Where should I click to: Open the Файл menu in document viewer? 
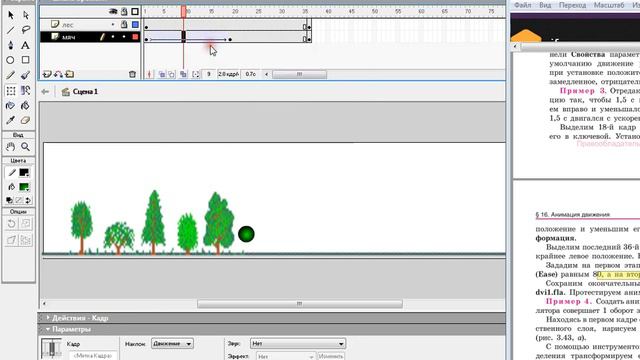click(x=522, y=5)
